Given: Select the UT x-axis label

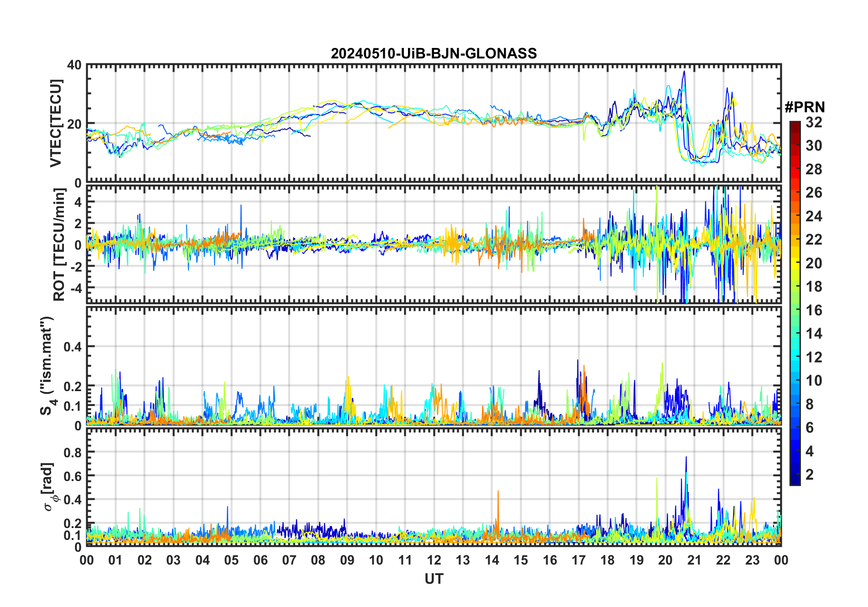Looking at the screenshot, I should (434, 579).
